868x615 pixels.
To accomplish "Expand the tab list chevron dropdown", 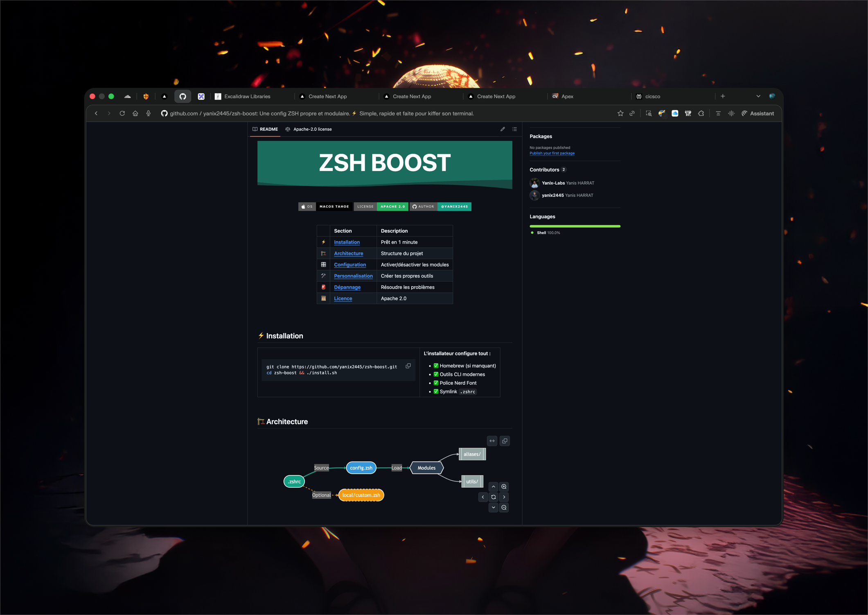I will coord(758,97).
